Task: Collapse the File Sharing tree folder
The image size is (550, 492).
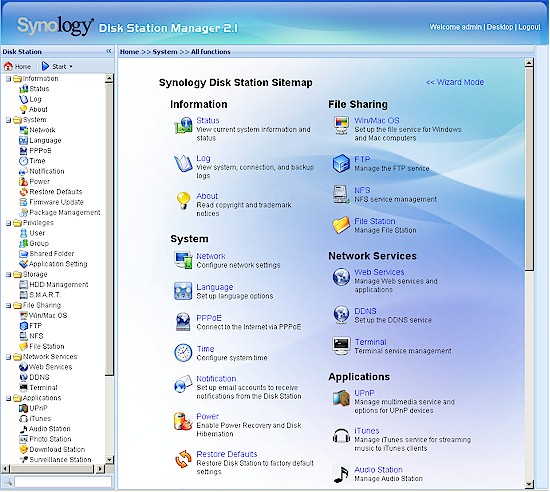Action: tap(8, 305)
